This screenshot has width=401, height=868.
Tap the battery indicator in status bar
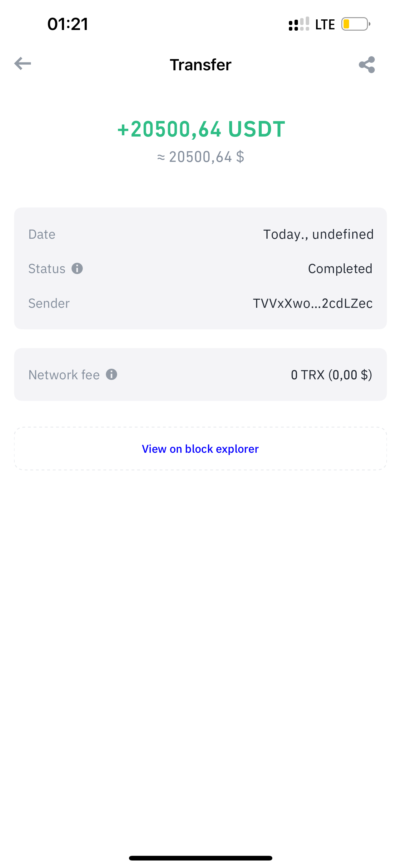coord(355,24)
